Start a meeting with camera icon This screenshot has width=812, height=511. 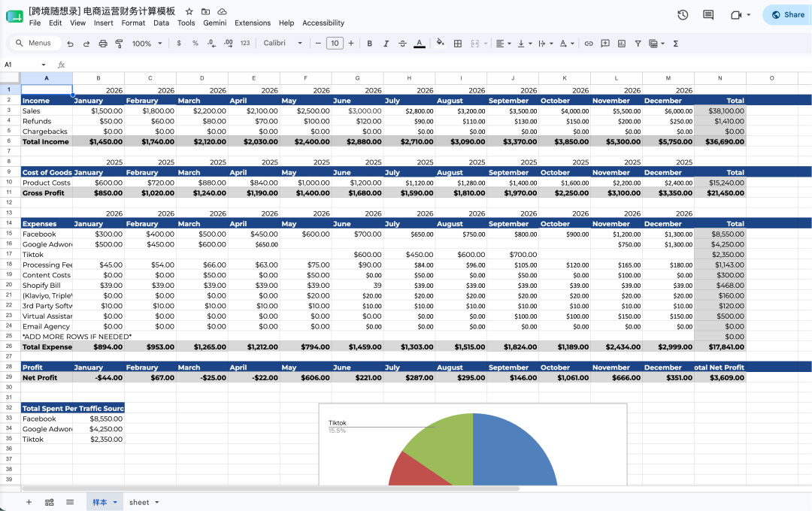pos(736,15)
